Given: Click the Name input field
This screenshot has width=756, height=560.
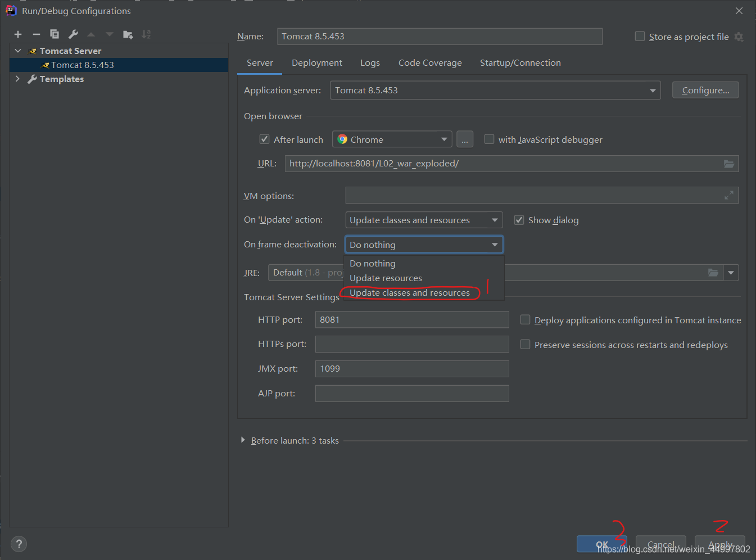Looking at the screenshot, I should (x=440, y=37).
